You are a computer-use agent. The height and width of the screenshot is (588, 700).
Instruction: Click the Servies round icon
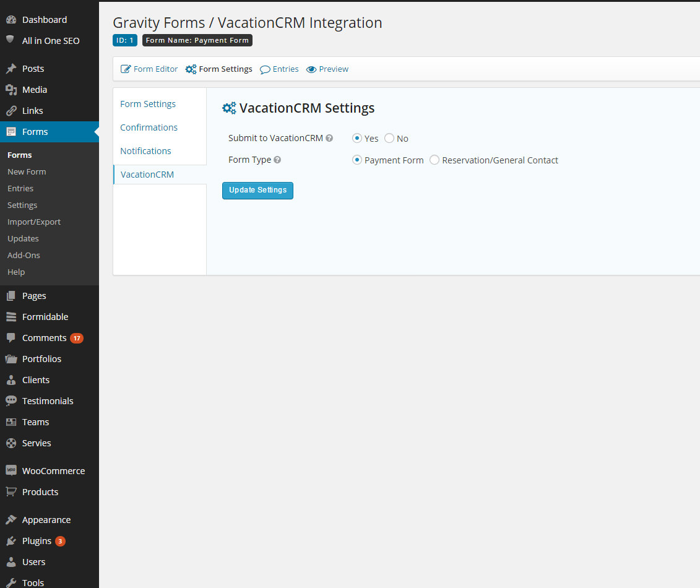(11, 443)
